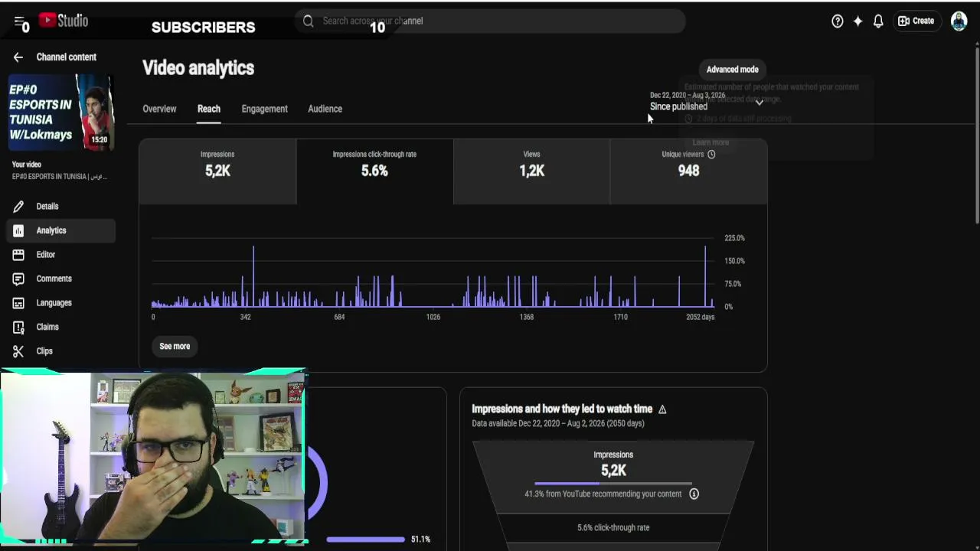Viewport: 980px width, 551px height.
Task: Click the Create button
Action: (x=916, y=21)
